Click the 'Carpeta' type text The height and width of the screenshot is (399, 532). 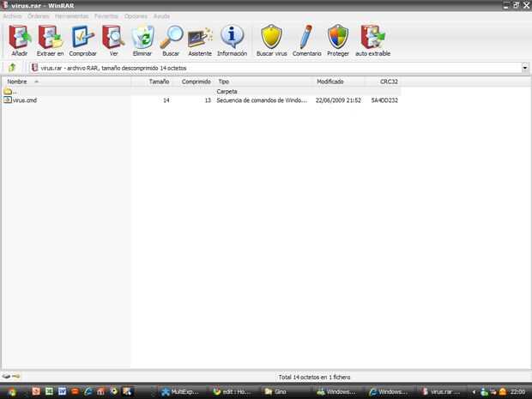point(227,91)
